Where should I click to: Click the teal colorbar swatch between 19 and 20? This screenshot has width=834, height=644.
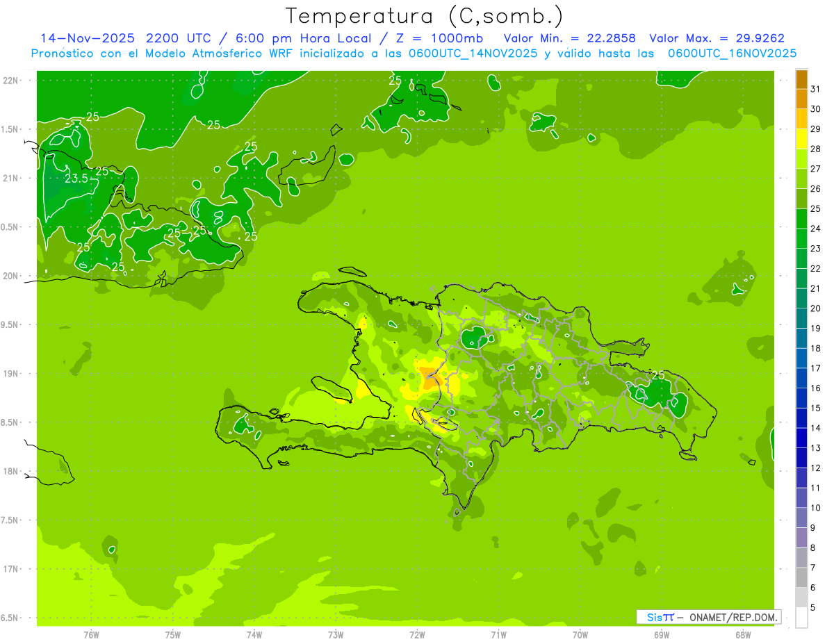(801, 318)
